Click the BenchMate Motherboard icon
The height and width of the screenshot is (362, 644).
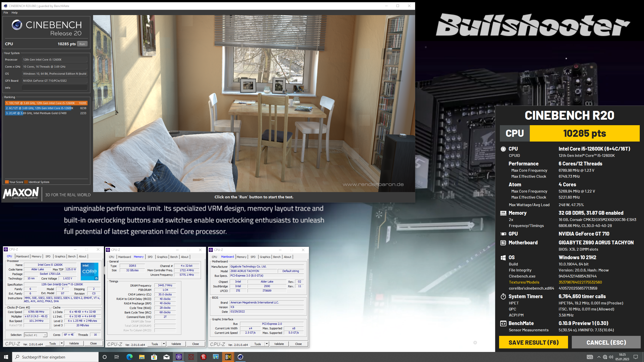(x=503, y=243)
